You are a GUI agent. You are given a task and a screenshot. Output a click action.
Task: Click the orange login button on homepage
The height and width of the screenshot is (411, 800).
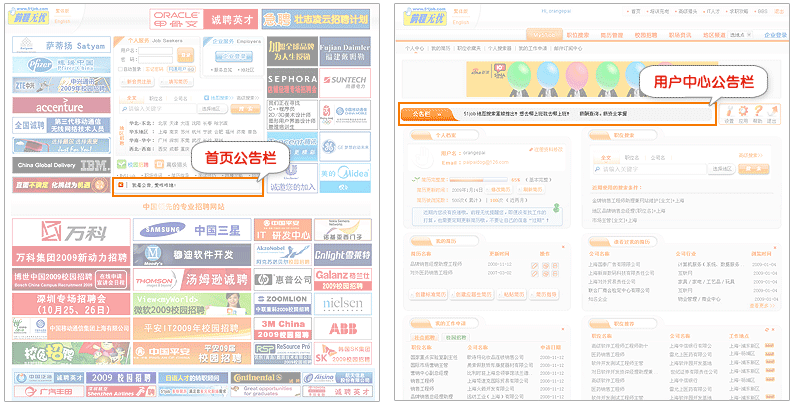tap(185, 55)
